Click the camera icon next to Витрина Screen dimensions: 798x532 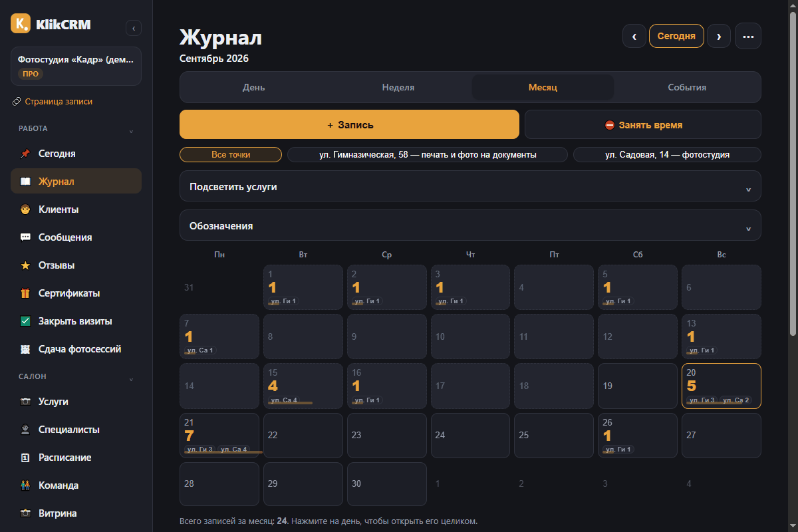(x=25, y=513)
